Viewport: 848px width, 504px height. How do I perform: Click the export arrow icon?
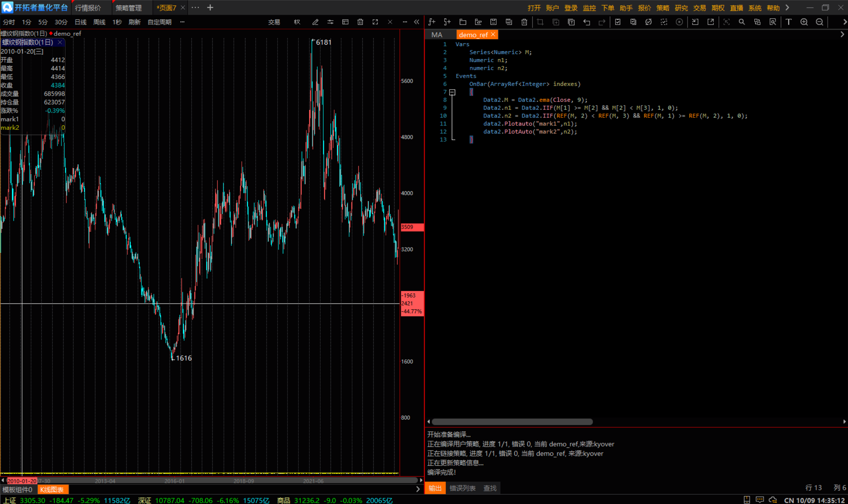coord(711,22)
